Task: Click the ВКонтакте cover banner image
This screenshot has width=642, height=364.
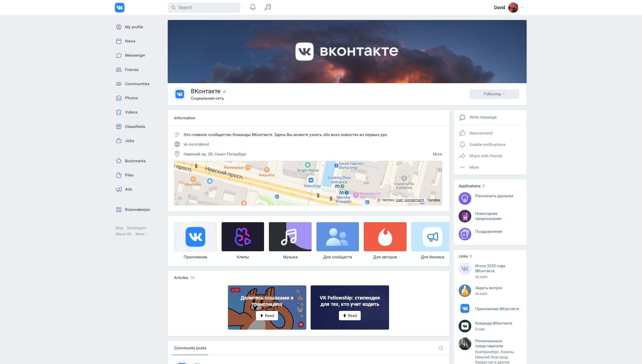Action: [347, 52]
